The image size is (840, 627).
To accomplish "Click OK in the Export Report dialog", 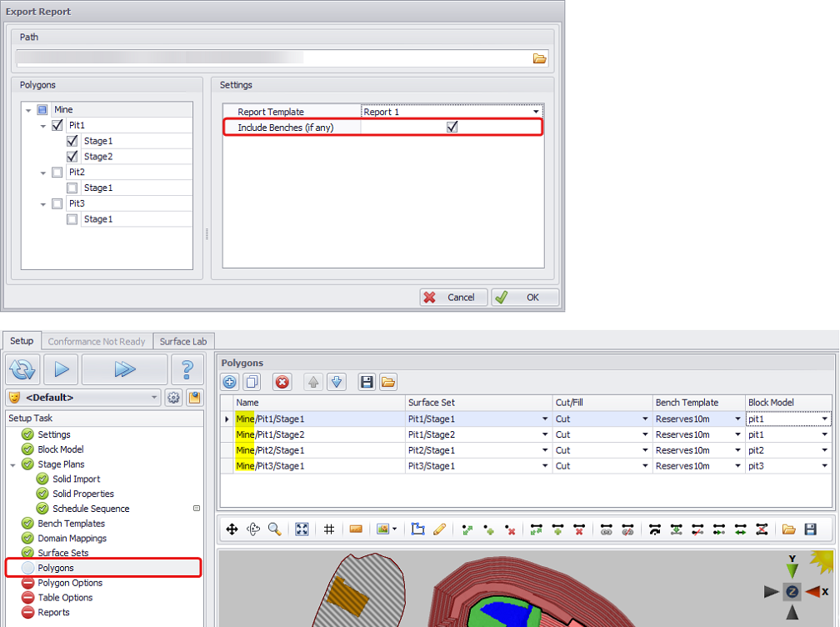I will pos(525,298).
